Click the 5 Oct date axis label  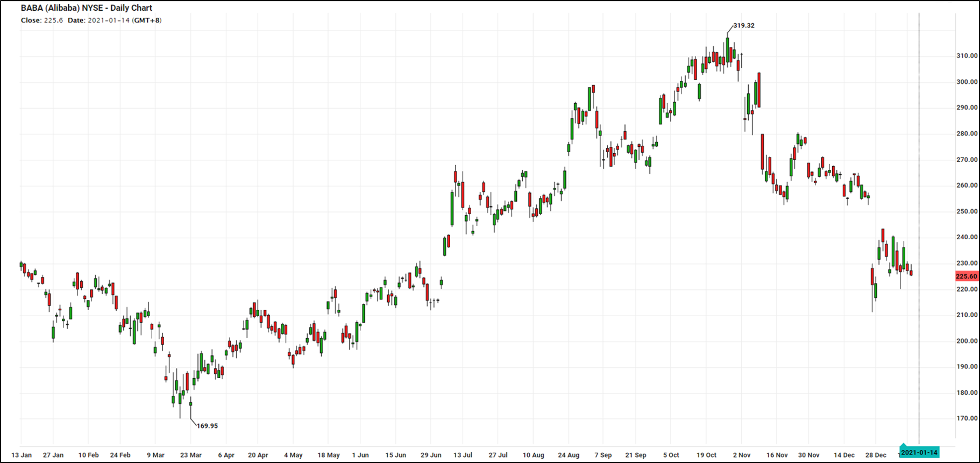coord(671,455)
